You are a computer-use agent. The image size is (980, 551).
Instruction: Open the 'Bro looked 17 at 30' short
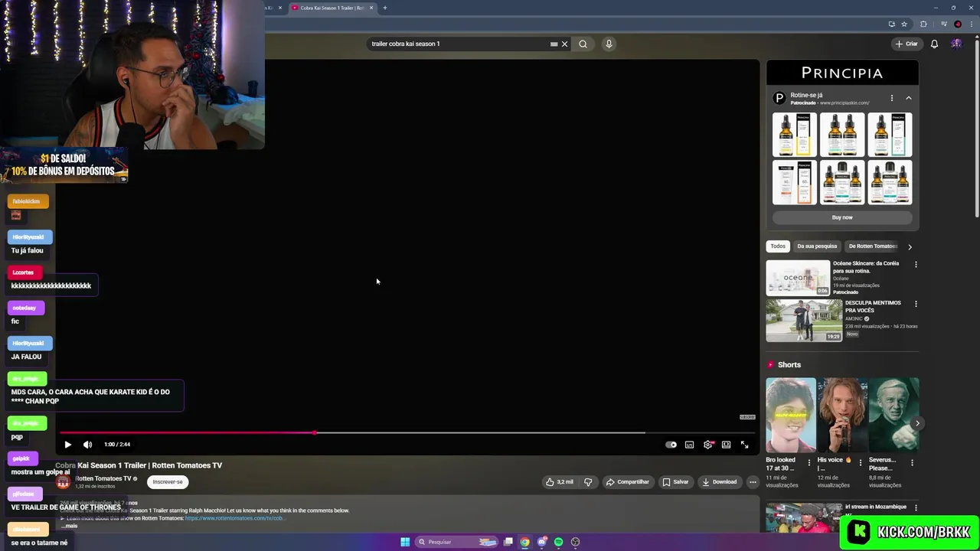[791, 416]
